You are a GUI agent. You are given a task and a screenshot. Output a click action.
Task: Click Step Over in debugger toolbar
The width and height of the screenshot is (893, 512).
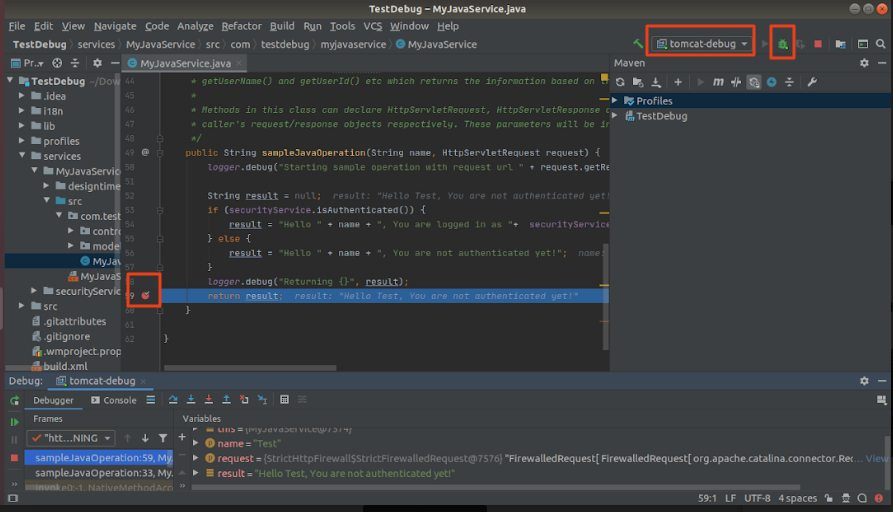pyautogui.click(x=174, y=400)
